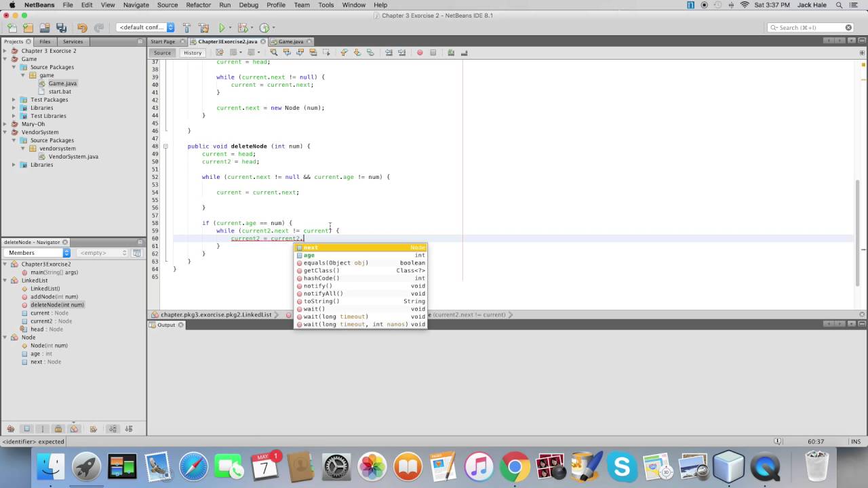Viewport: 868px width, 488px height.
Task: Select deleteNode(int num) in Navigator
Action: pos(57,305)
